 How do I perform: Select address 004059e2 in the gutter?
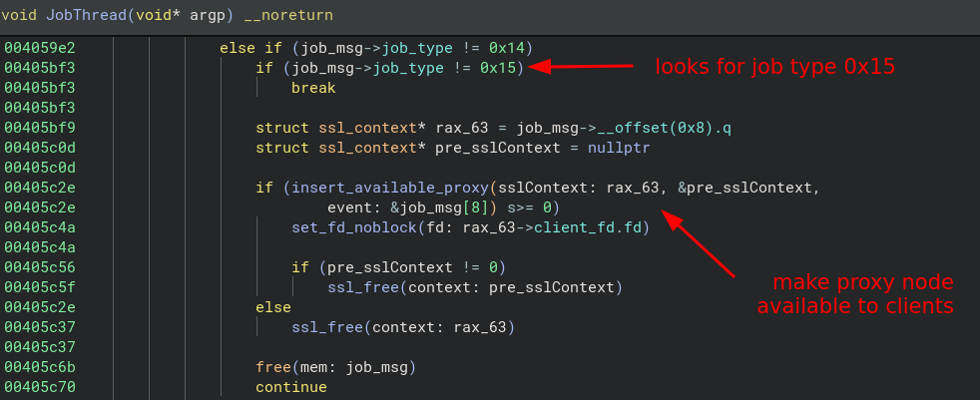(40, 48)
